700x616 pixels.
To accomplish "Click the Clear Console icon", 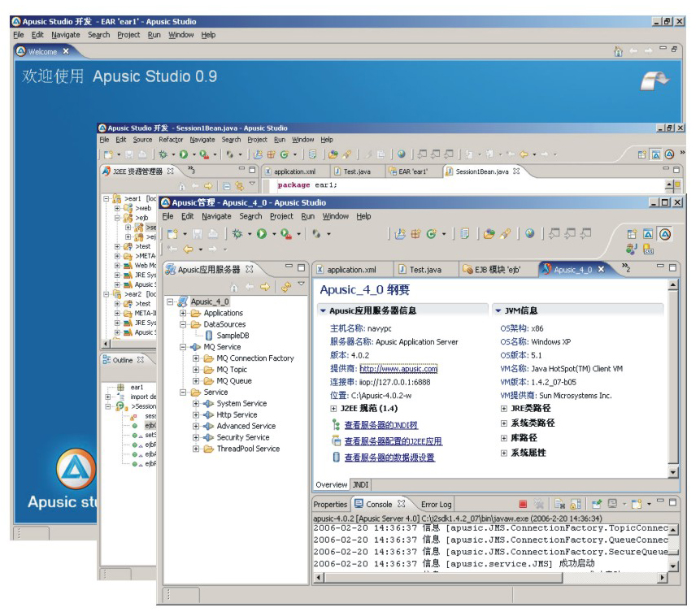I will click(x=560, y=505).
